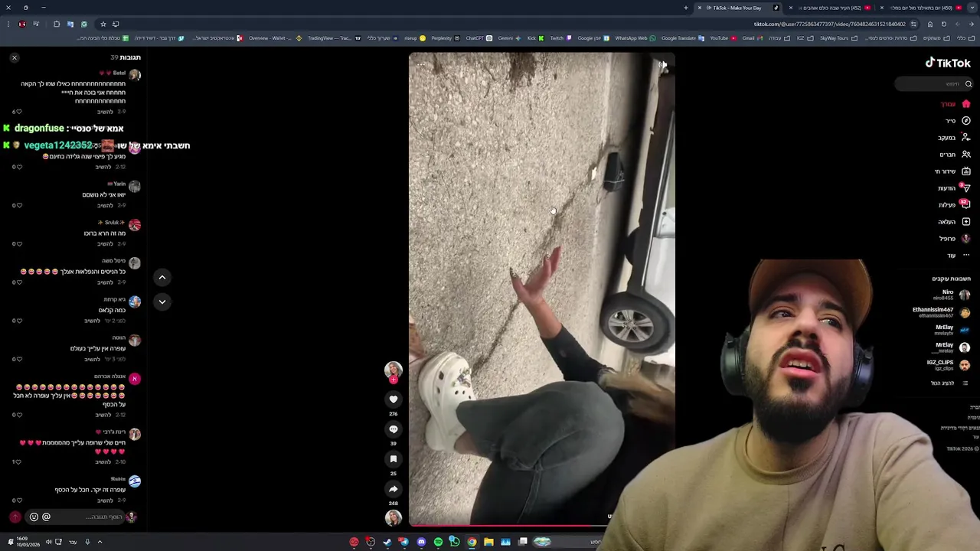Open the blue circular avatar above the N avatar

point(135,302)
